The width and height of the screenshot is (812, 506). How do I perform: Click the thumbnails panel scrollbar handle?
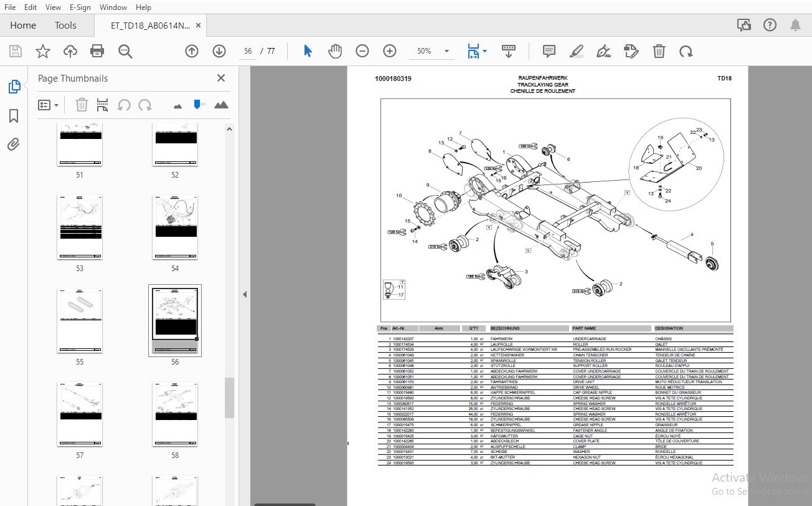(x=229, y=397)
